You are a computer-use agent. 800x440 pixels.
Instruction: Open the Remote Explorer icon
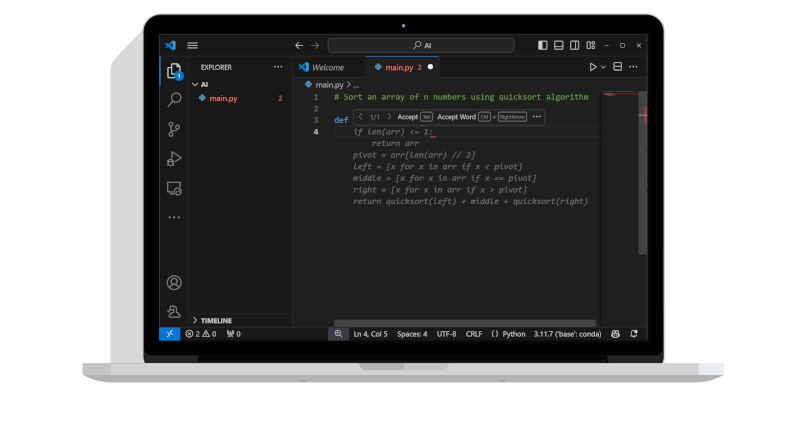pyautogui.click(x=174, y=188)
